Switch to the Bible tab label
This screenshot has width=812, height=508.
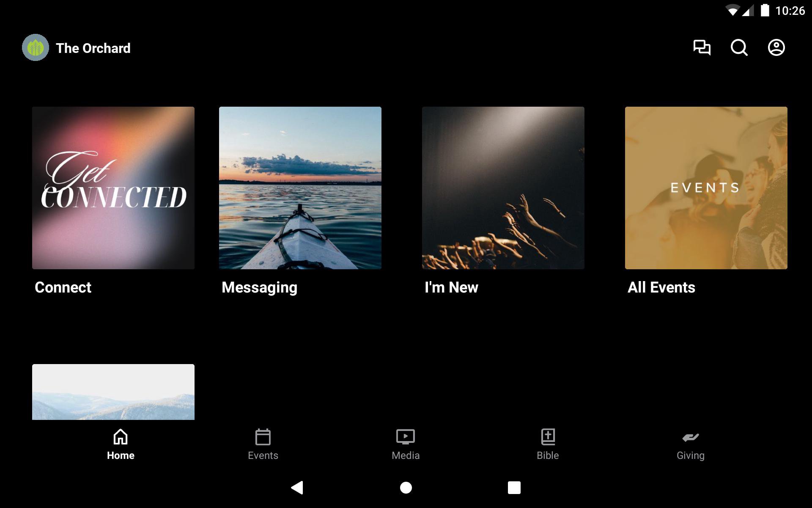tap(548, 456)
